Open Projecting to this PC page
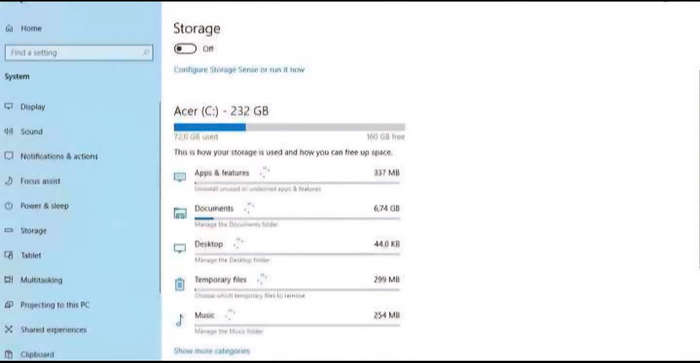The width and height of the screenshot is (700, 363). pos(55,305)
